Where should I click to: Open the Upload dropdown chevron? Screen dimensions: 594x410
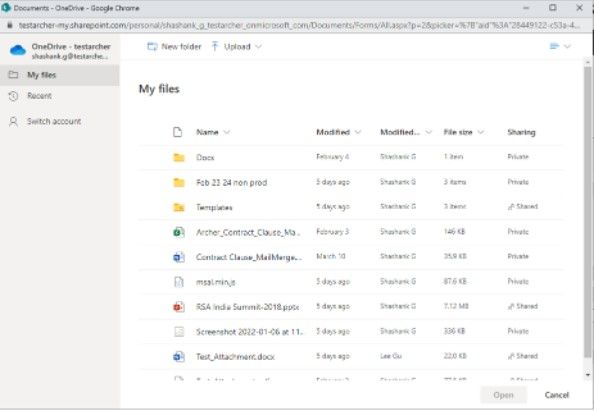(258, 47)
